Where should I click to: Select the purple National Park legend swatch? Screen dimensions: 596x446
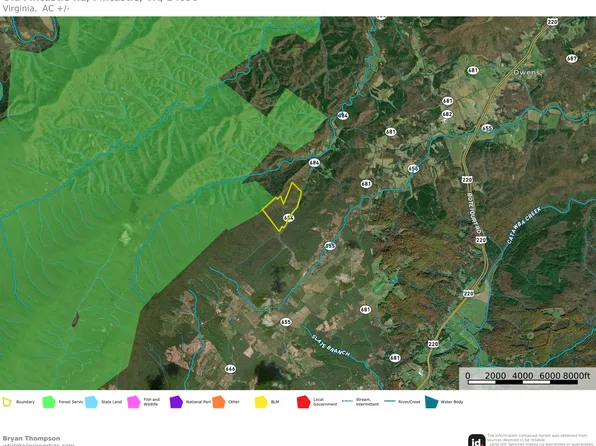coord(176,402)
